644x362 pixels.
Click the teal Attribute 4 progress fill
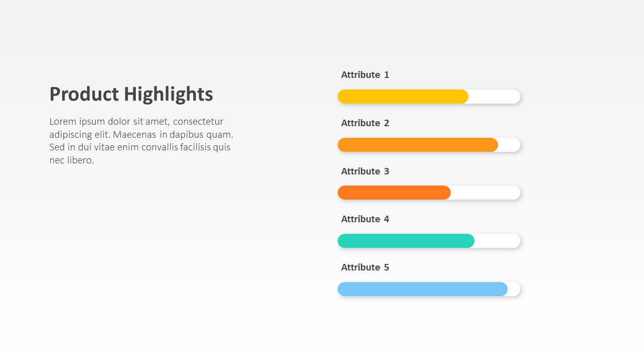click(406, 241)
